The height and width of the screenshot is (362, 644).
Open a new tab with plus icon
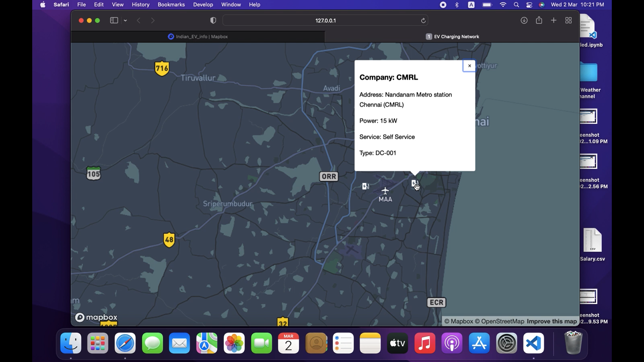(x=554, y=20)
